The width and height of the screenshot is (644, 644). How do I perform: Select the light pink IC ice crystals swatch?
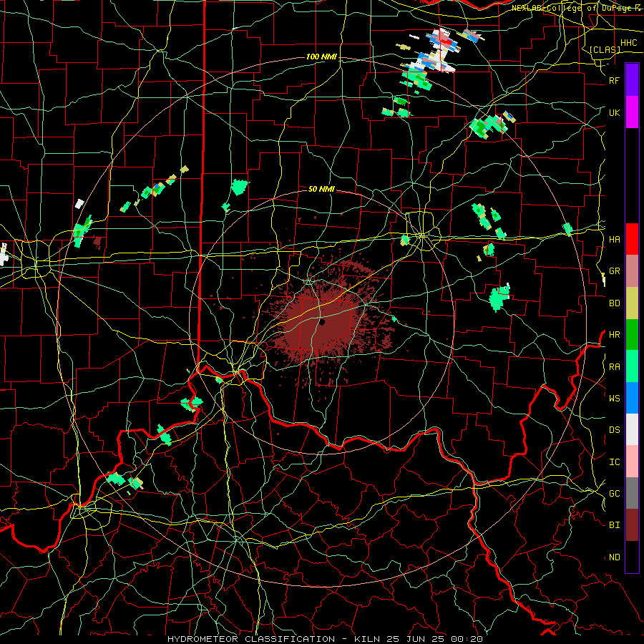point(632,462)
